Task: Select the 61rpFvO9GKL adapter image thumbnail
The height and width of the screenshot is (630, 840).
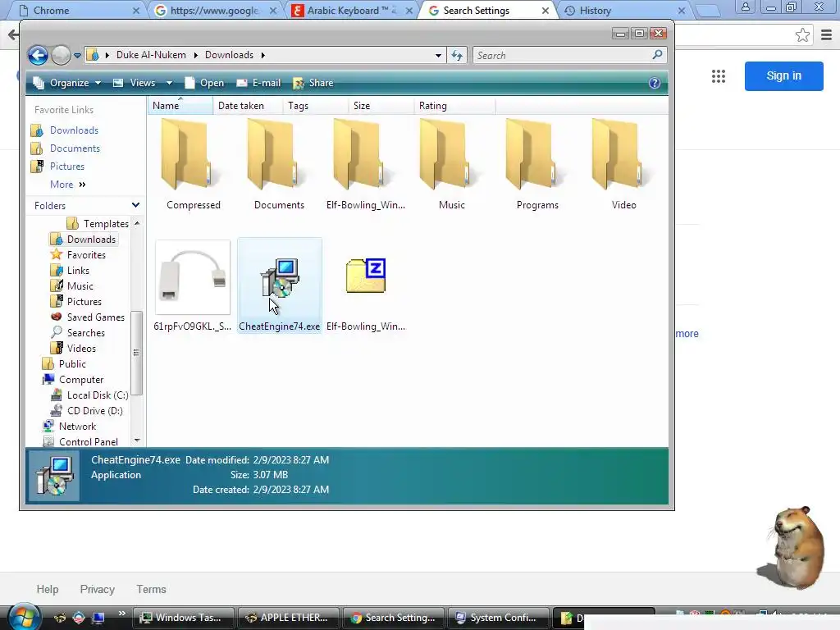Action: [x=193, y=277]
